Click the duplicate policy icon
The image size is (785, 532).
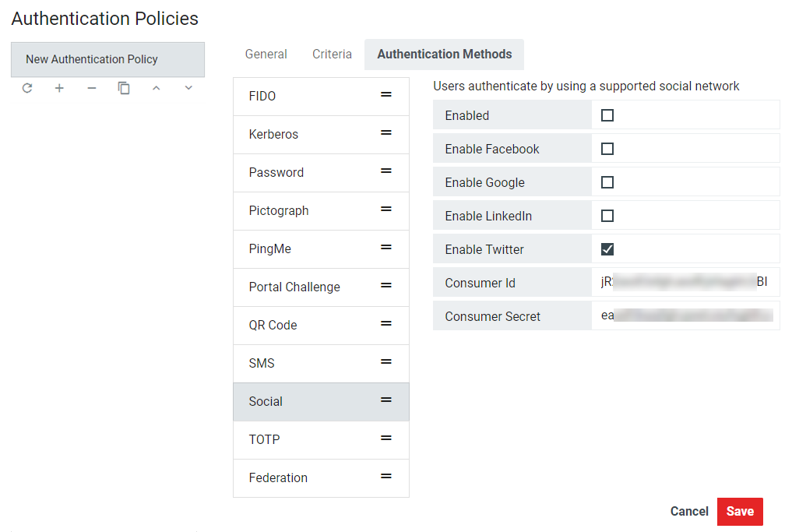124,89
